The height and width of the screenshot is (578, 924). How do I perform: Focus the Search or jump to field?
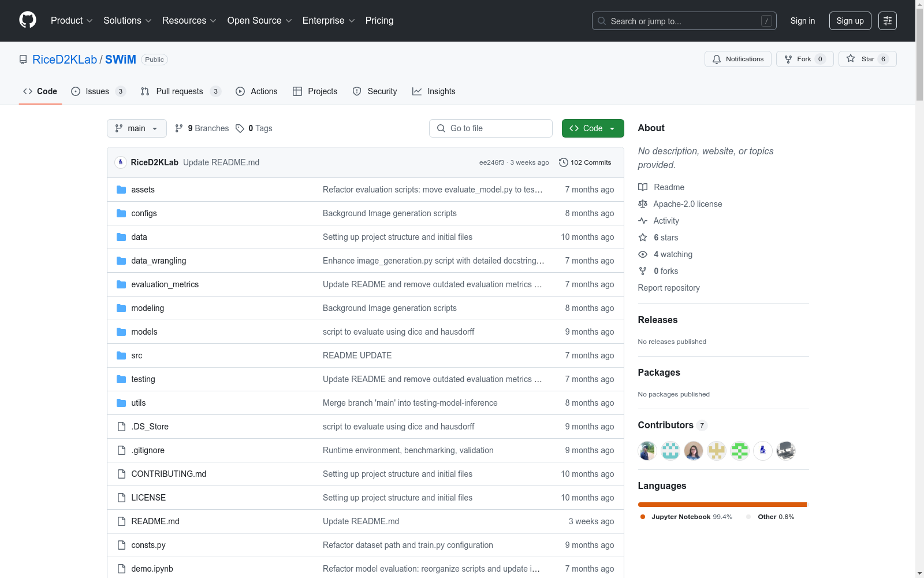pyautogui.click(x=684, y=21)
